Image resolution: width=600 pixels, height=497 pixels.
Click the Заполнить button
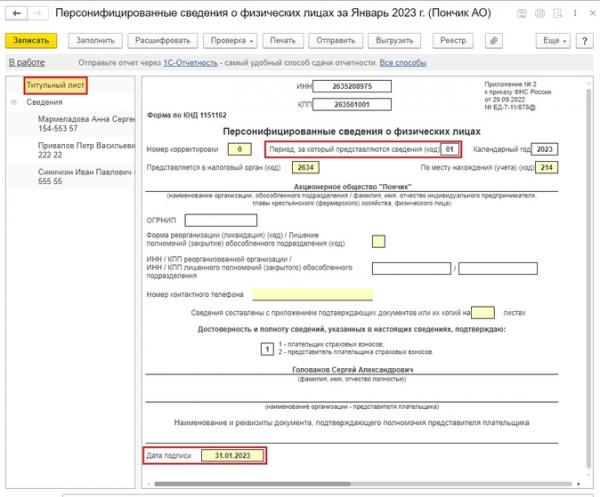[95, 41]
